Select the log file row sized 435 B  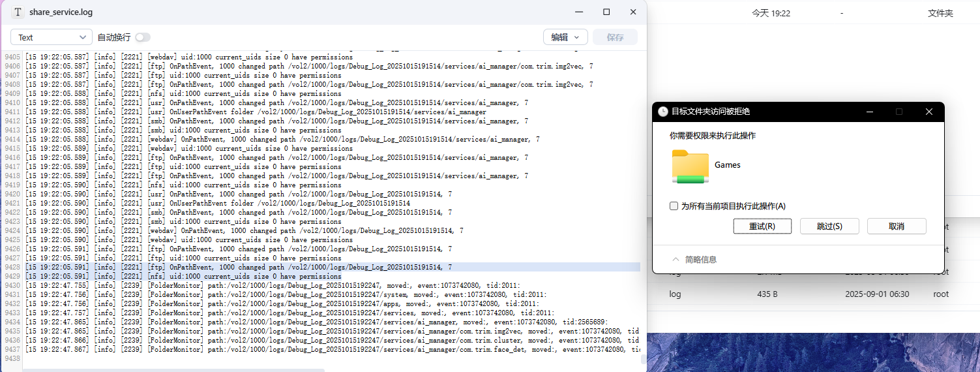coord(813,294)
